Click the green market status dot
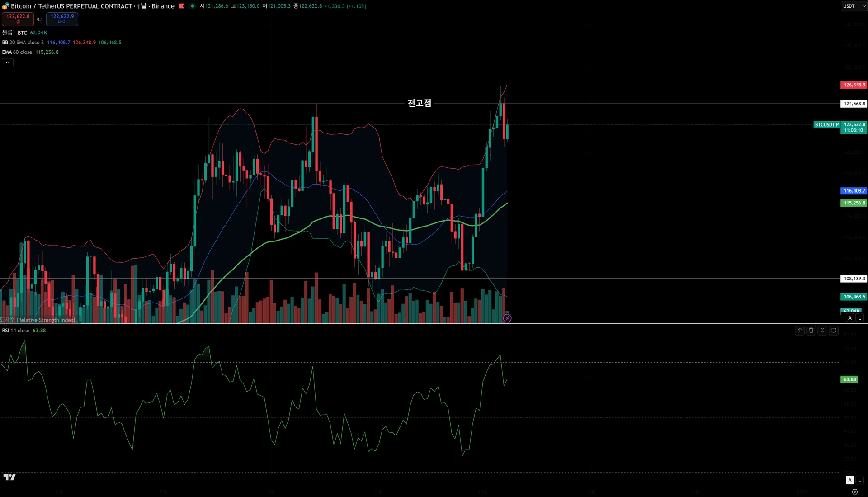This screenshot has height=497, width=868. pos(193,6)
